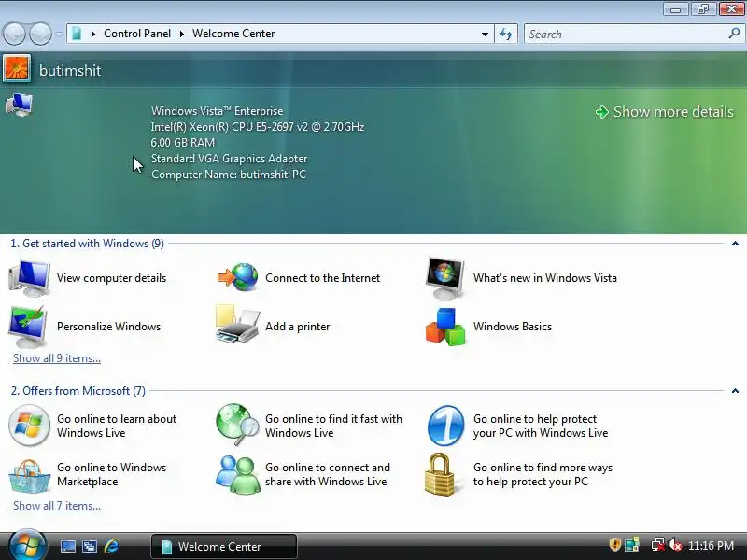Select the find it fast magnifier globe icon
Viewport: 747px width, 560px height.
coord(237,424)
